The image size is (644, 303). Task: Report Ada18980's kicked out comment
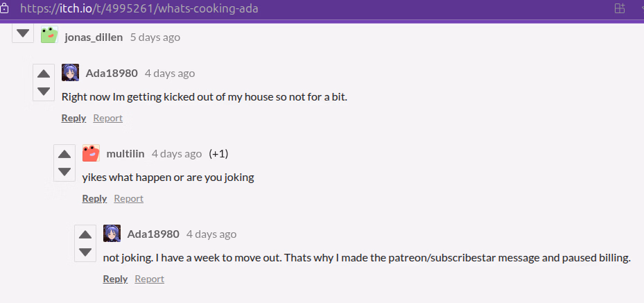click(x=107, y=118)
